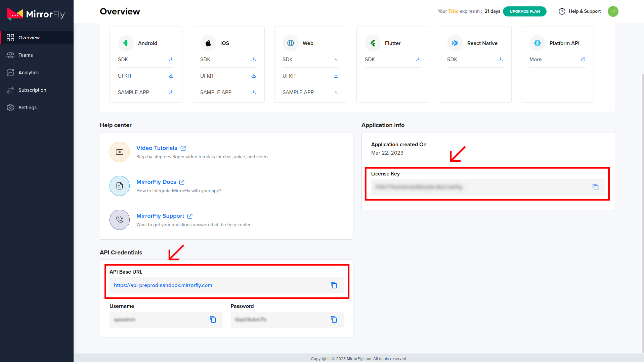
Task: Copy the API password
Action: (334, 320)
